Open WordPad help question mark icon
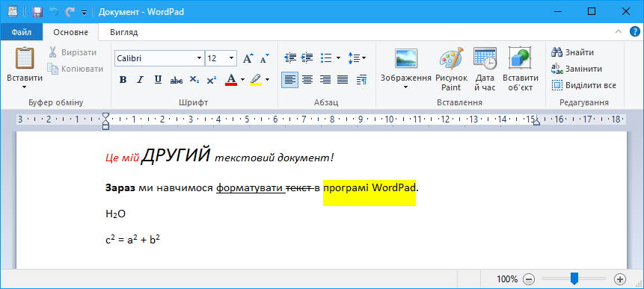 tap(635, 31)
